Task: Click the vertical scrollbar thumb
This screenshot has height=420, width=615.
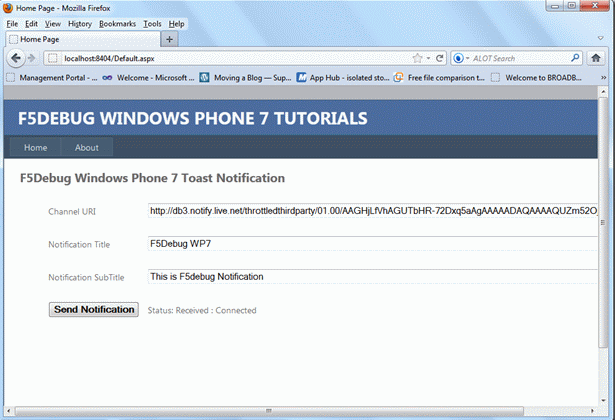Action: pos(603,223)
